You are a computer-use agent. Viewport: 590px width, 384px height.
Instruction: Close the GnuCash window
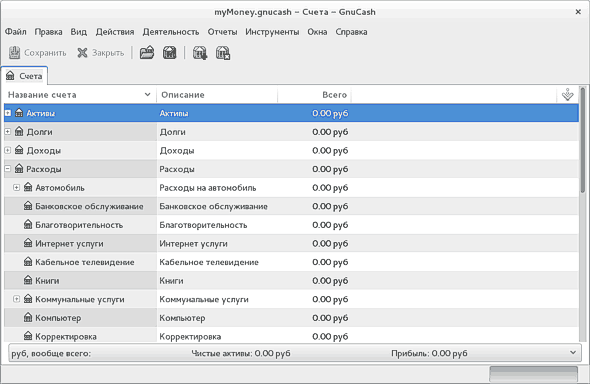click(x=578, y=12)
